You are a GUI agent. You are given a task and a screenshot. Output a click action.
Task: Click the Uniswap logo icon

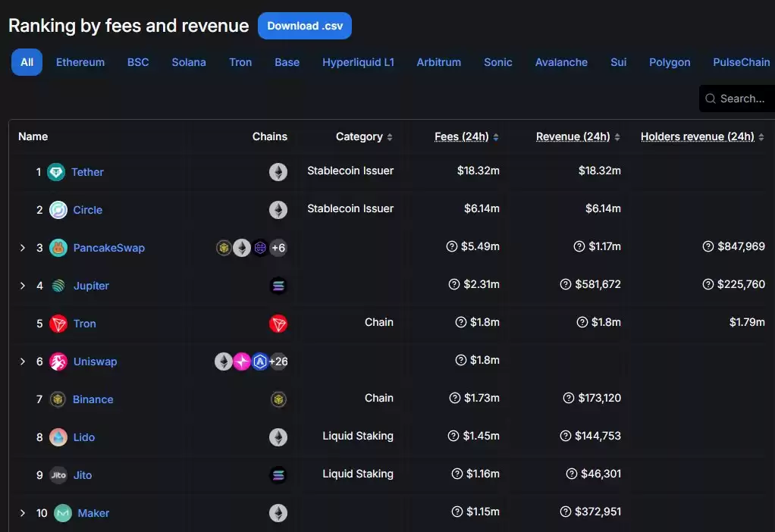[58, 361]
